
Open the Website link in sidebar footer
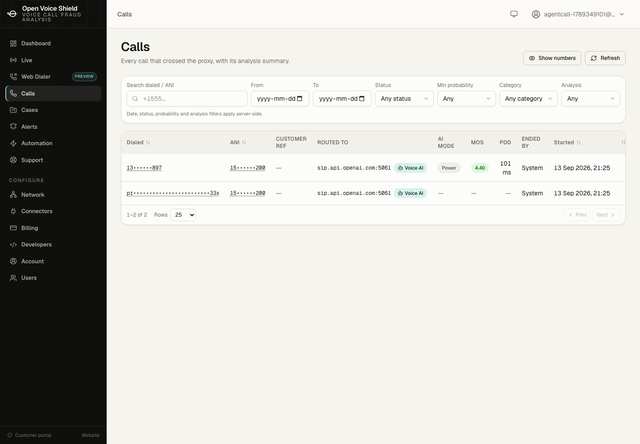90,435
